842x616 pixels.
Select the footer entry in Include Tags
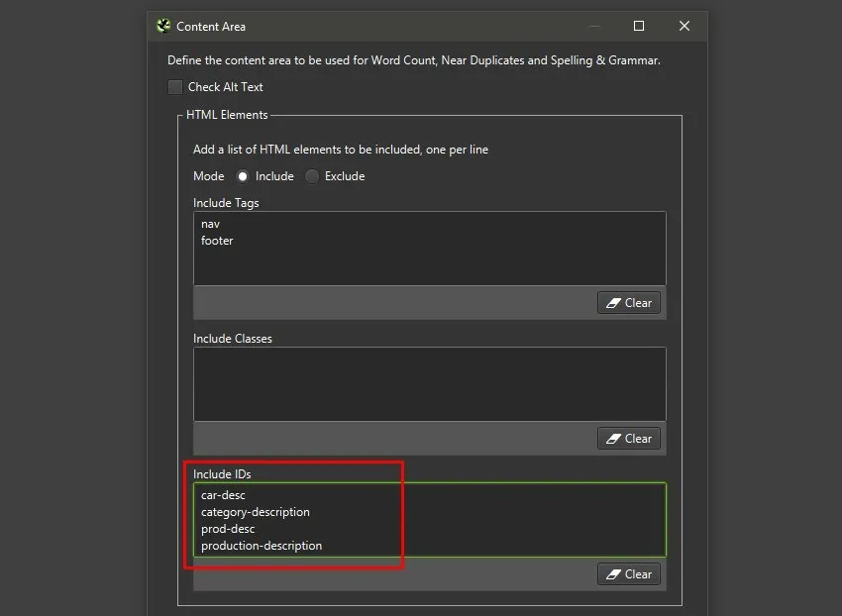[217, 240]
